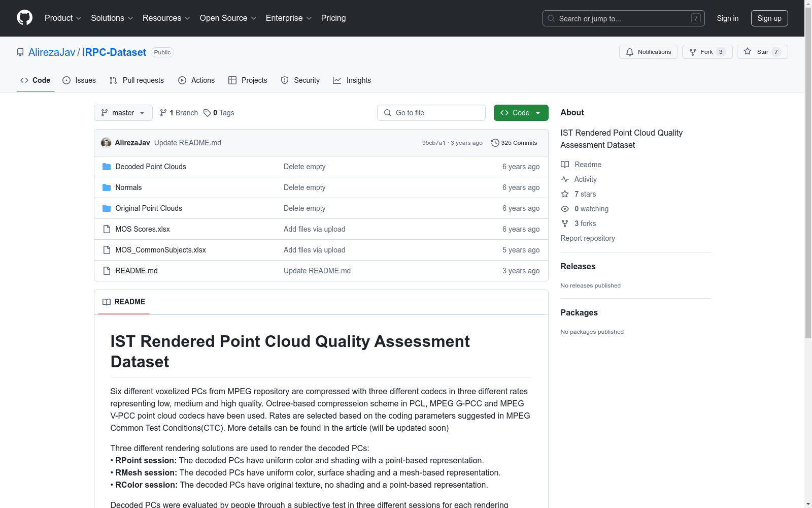Click the watching eye icon

click(565, 209)
